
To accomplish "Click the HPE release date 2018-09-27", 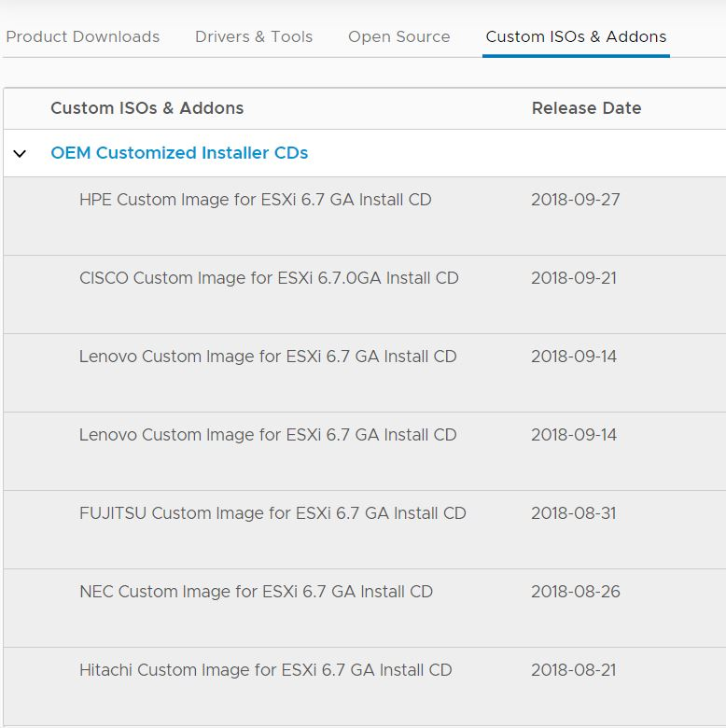I will pyautogui.click(x=576, y=200).
